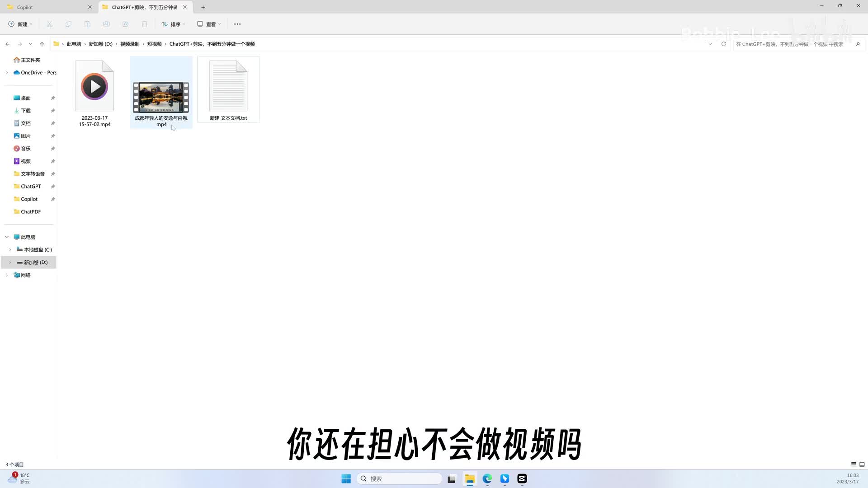Viewport: 868px width, 488px height.
Task: Switch to the details list view toggle
Action: (854, 465)
